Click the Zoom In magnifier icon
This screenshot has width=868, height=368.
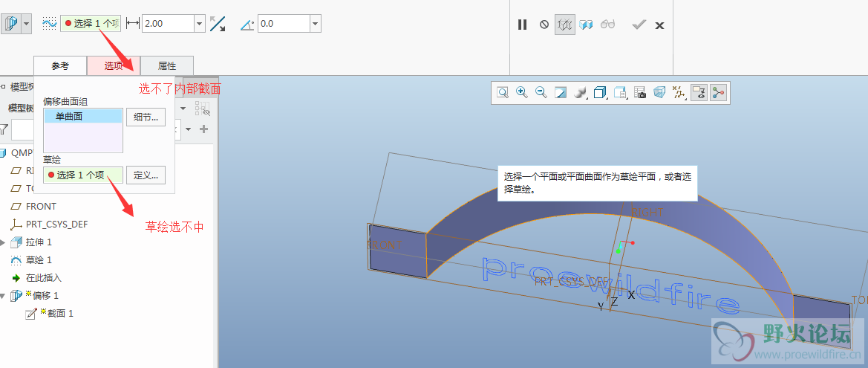tap(521, 92)
